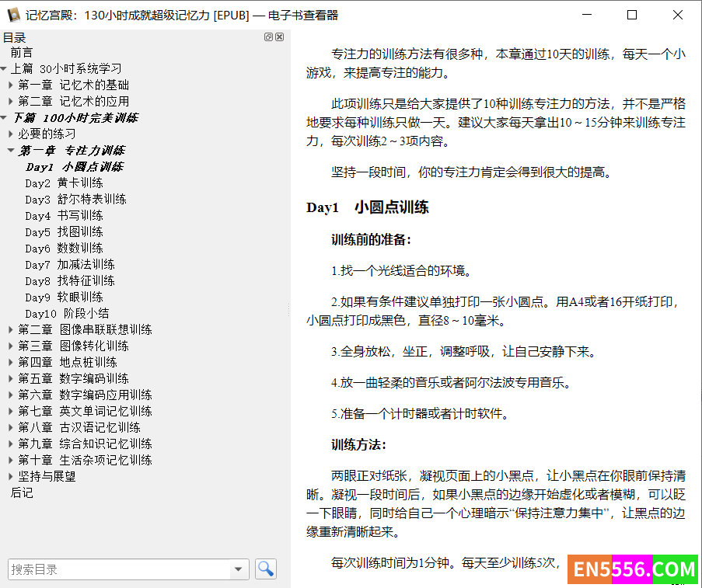Screen dimensions: 702x588
Task: Click the 目录 panel title
Action: 14,37
